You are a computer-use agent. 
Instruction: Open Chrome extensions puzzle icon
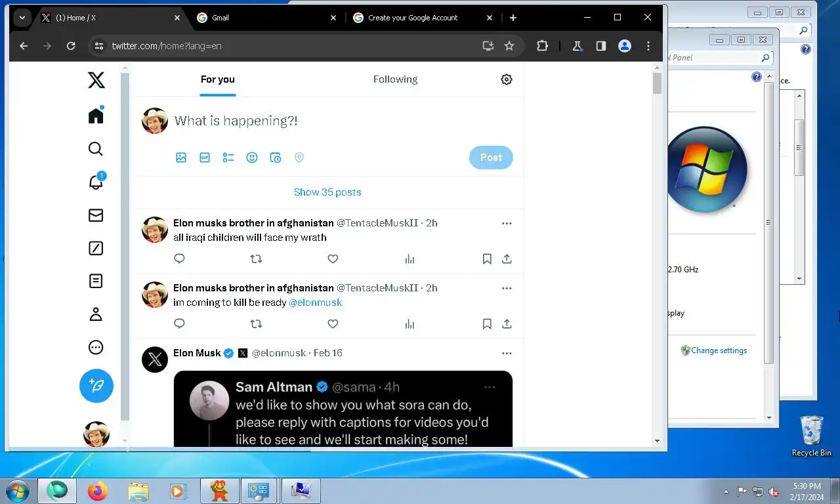coord(542,46)
